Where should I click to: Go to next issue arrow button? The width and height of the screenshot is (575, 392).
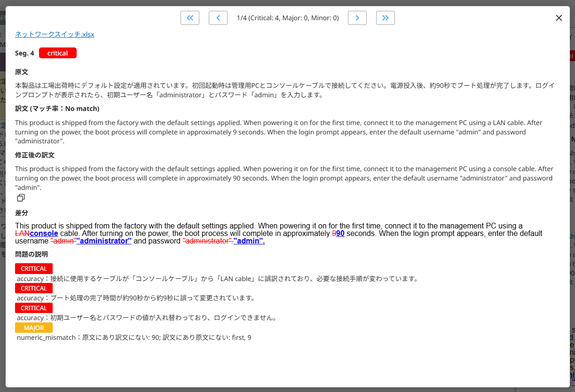coord(357,18)
